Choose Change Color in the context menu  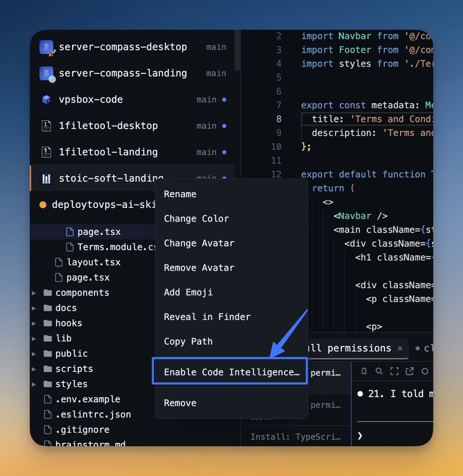pos(196,218)
